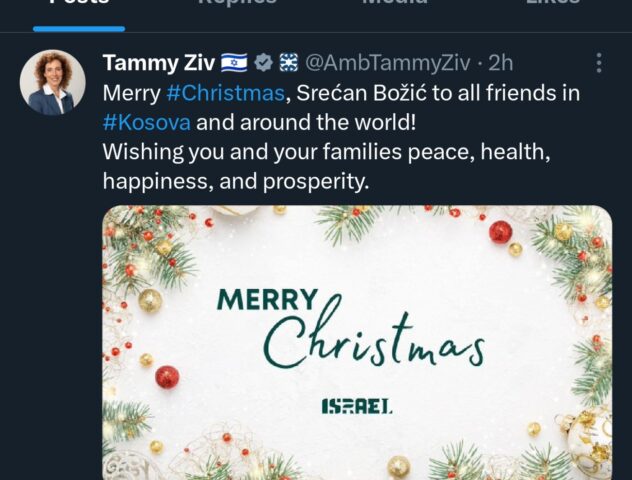
Task: Click the verified checkmark badge
Action: (x=264, y=63)
